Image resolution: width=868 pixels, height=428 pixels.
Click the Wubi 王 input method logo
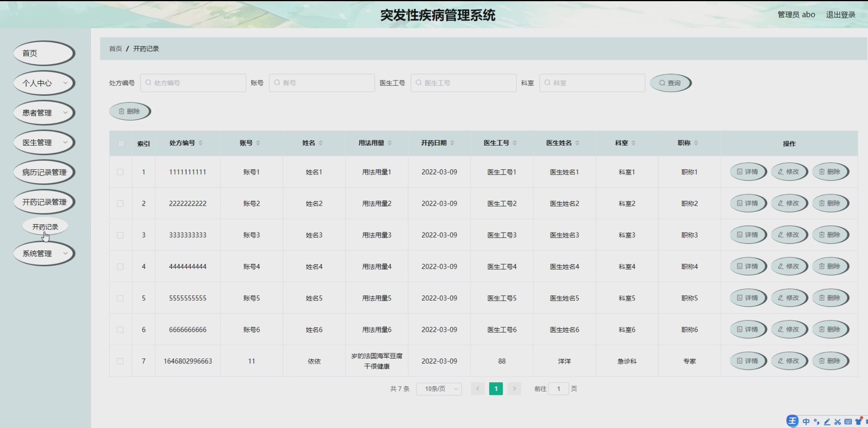(792, 421)
